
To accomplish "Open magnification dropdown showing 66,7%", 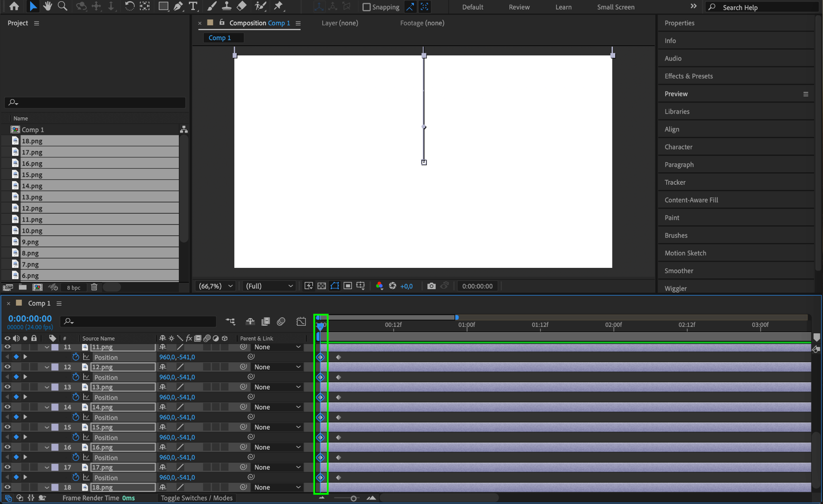I will 216,286.
